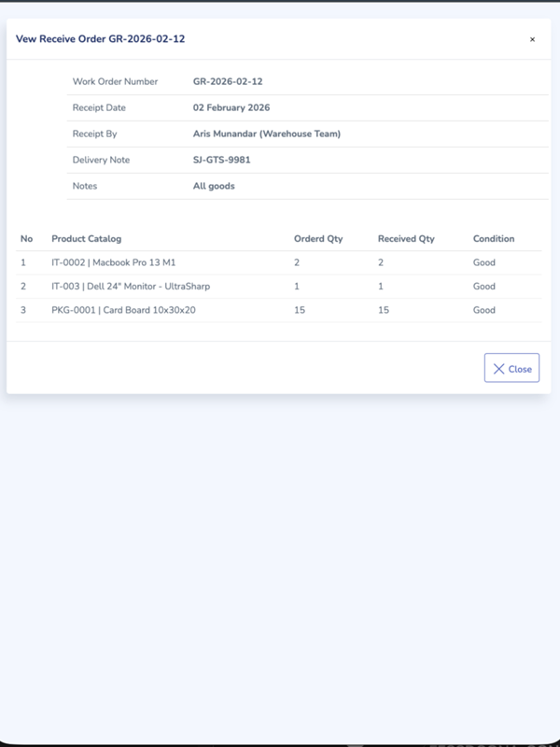
Task: Select Aris Munandar (Warehouse Team)
Action: [267, 134]
